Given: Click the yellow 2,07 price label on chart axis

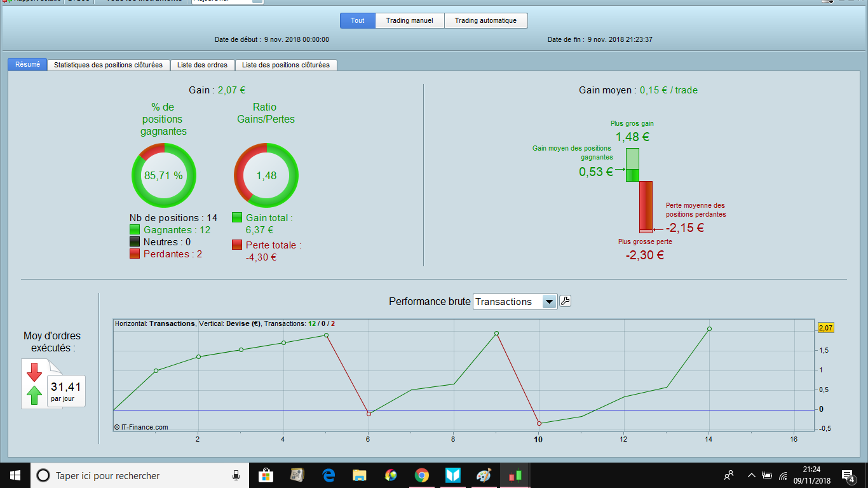Looking at the screenshot, I should (x=825, y=328).
